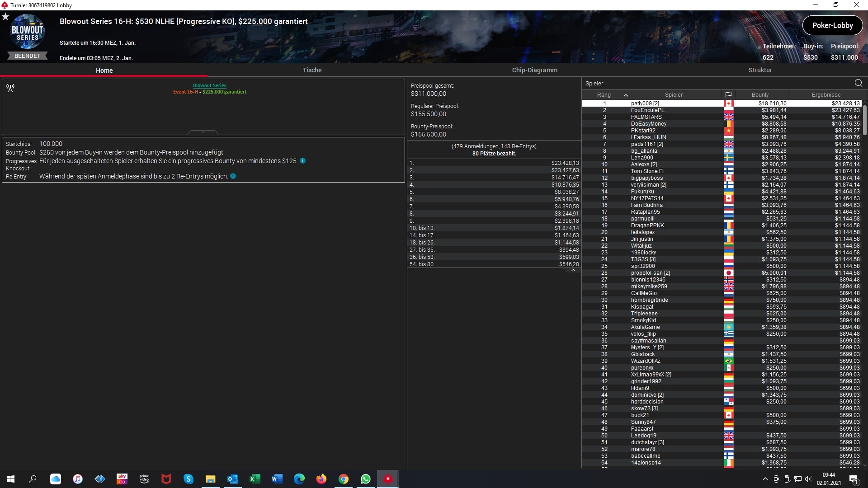This screenshot has width=868, height=488.
Task: Collapse the tournament banner panel chevron
Action: 203,132
